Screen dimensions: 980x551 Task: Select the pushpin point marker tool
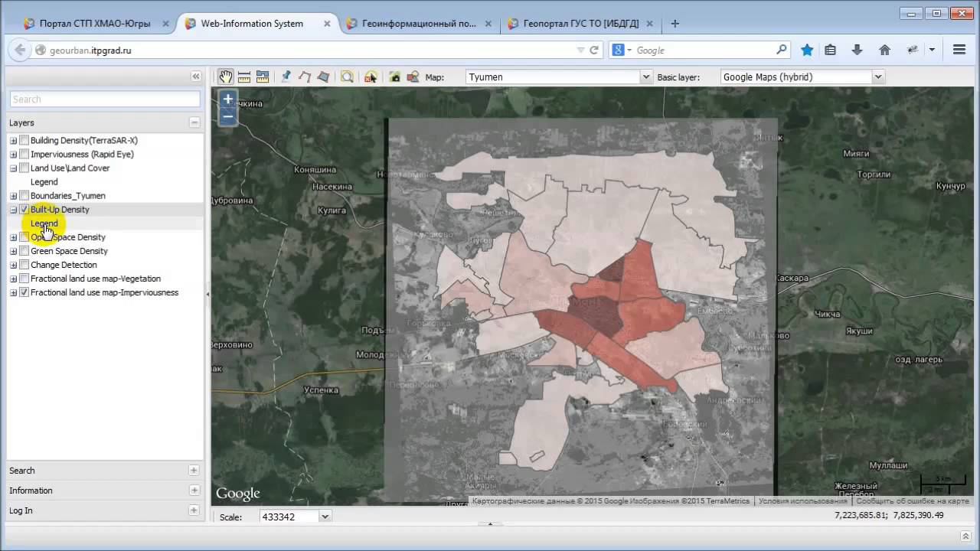[286, 77]
